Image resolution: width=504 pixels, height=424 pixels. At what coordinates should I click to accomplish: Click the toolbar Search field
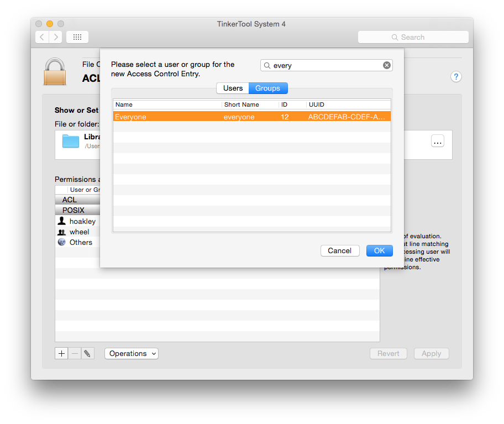(x=413, y=37)
